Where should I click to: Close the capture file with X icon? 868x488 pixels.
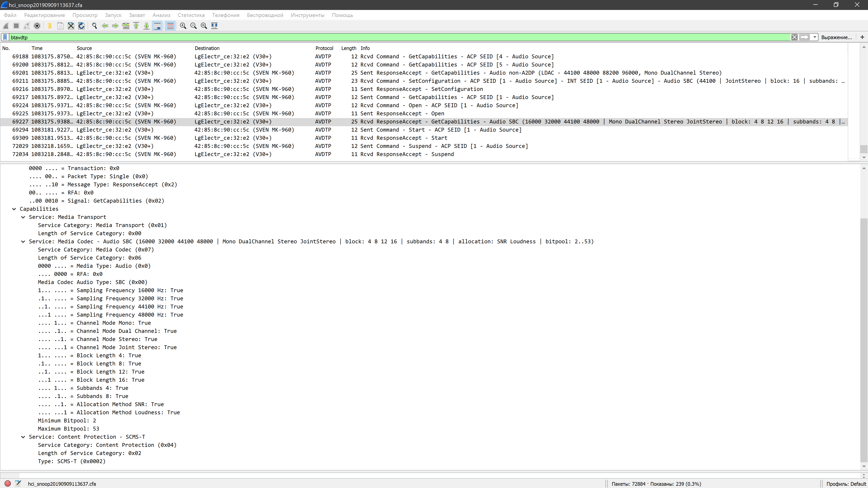[x=71, y=26]
